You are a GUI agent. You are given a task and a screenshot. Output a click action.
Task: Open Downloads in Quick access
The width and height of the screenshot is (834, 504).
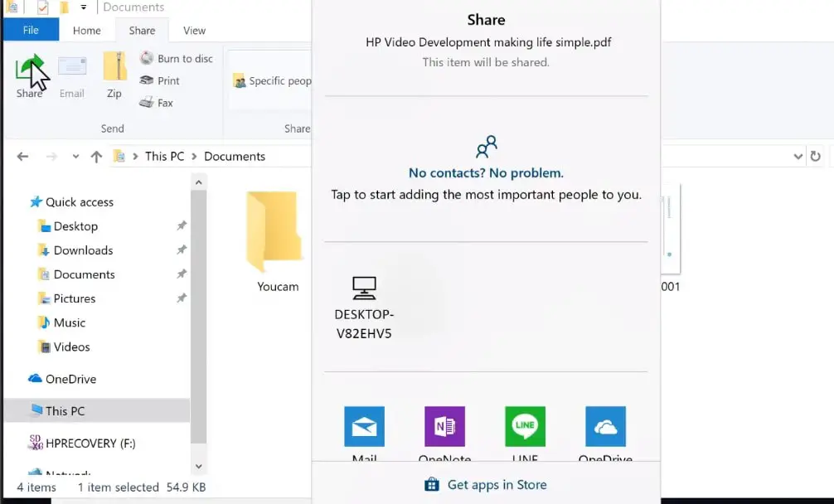[x=75, y=250]
